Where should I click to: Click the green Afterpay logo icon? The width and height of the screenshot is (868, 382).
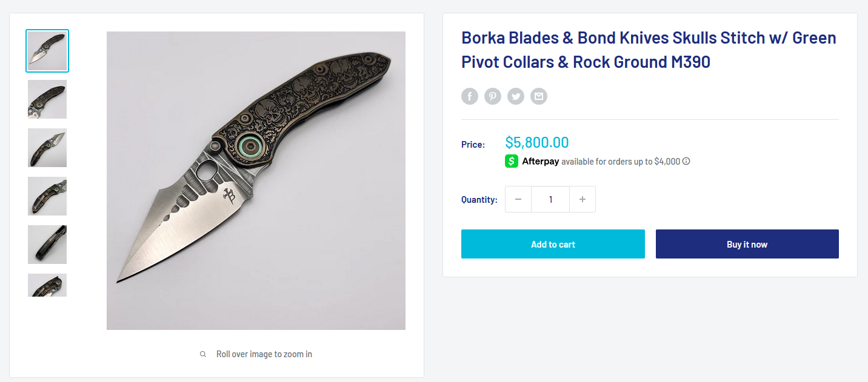pyautogui.click(x=512, y=162)
